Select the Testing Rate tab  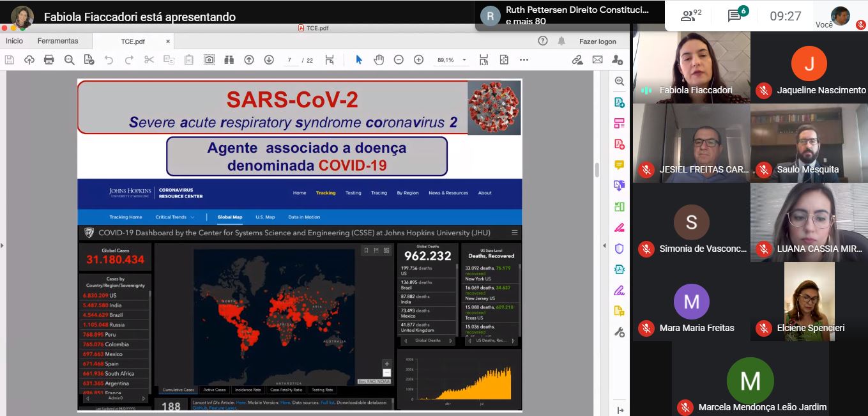(x=322, y=390)
